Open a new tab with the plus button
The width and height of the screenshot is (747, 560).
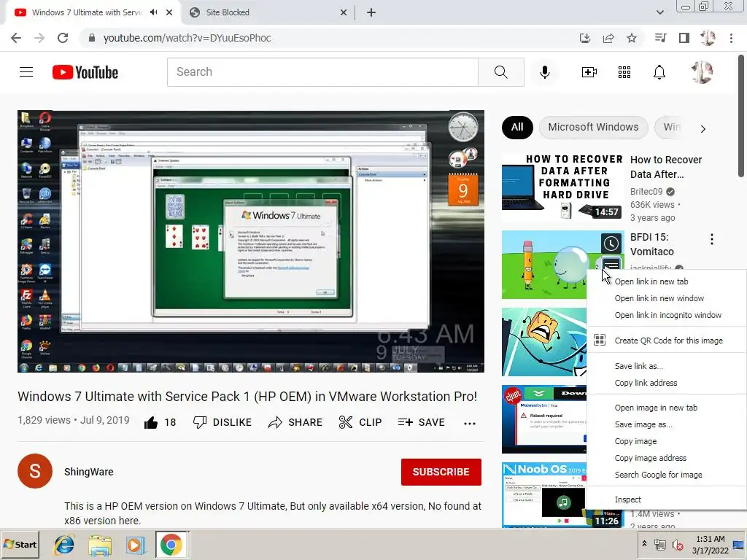(x=371, y=12)
